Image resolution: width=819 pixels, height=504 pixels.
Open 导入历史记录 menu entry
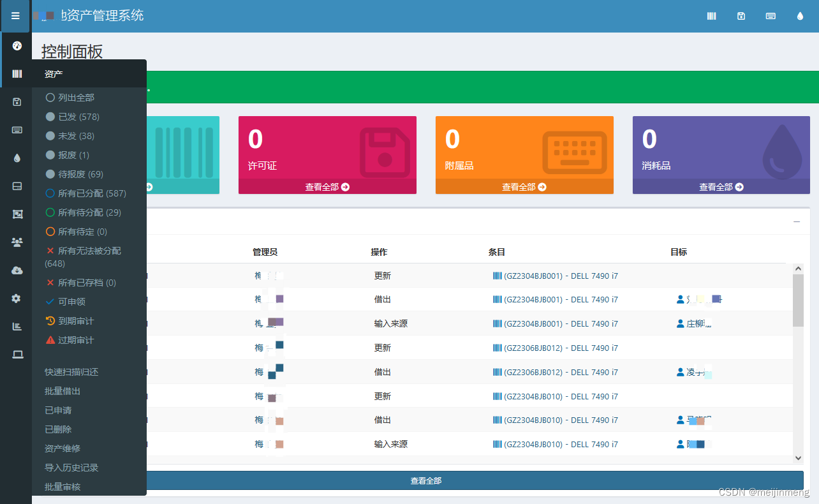click(71, 468)
